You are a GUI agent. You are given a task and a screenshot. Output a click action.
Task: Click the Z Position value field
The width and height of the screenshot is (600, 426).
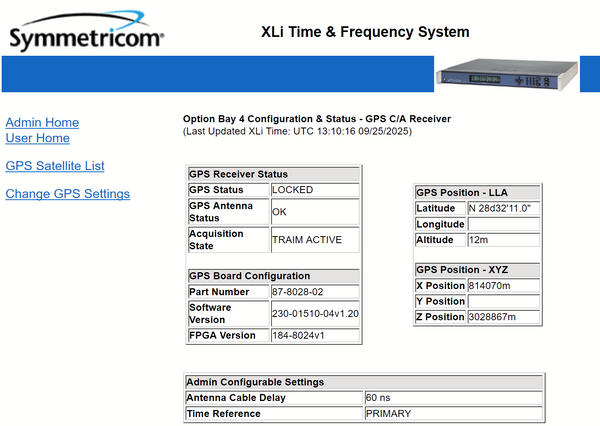point(504,317)
